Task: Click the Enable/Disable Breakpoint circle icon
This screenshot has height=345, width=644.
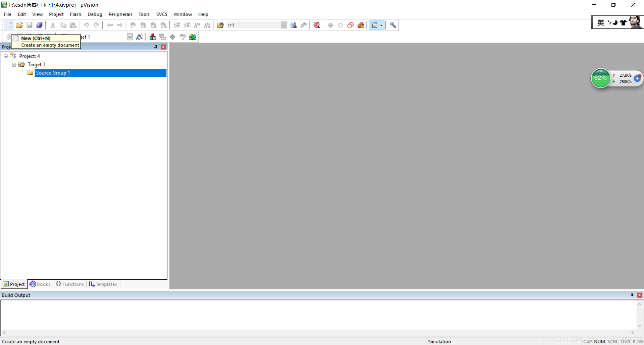Action: tap(340, 25)
